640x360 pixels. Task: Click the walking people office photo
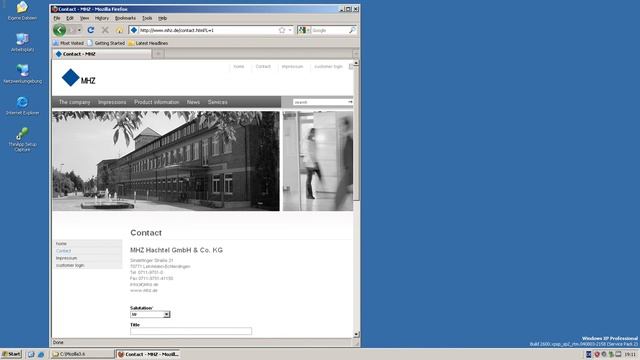click(x=318, y=161)
